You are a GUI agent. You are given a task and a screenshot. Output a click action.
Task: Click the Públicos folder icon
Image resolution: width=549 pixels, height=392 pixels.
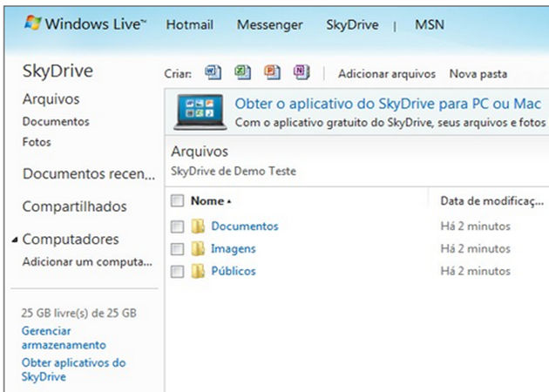pos(199,272)
